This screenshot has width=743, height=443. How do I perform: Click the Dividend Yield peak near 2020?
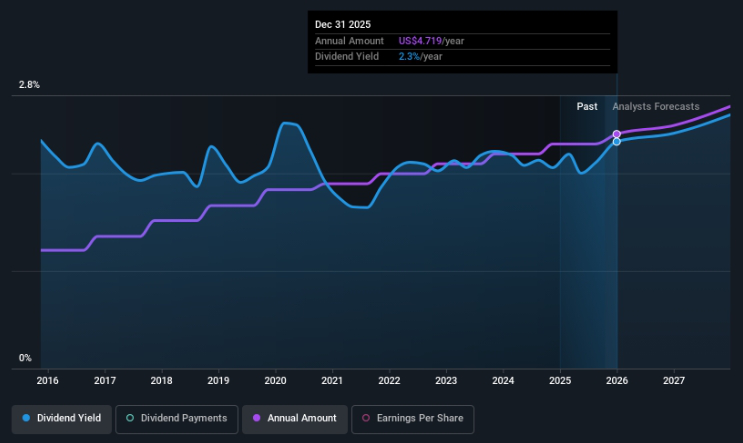point(288,123)
